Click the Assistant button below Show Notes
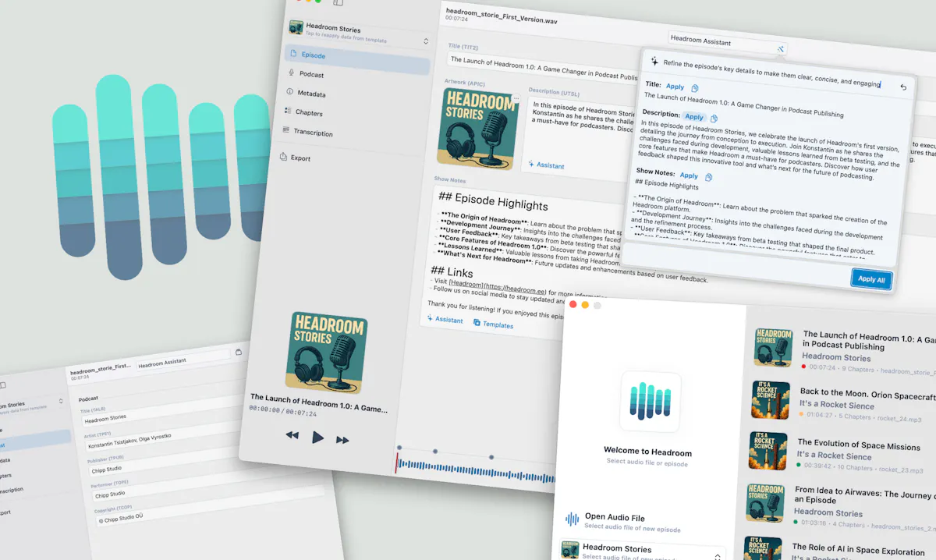 pos(445,320)
